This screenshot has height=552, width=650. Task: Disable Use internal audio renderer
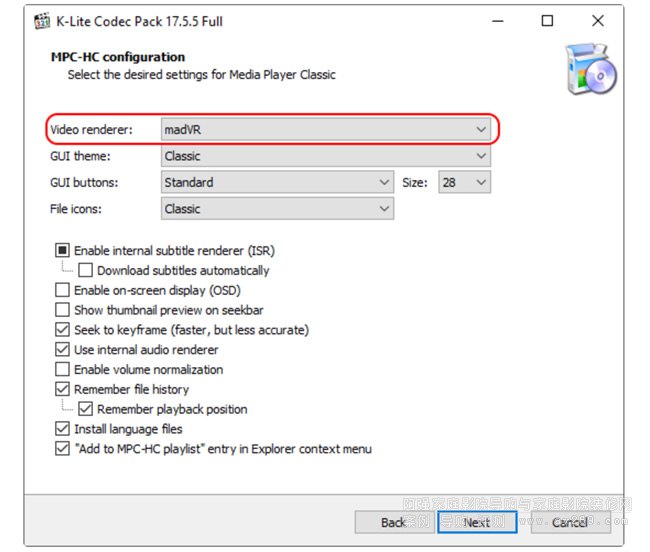[62, 350]
